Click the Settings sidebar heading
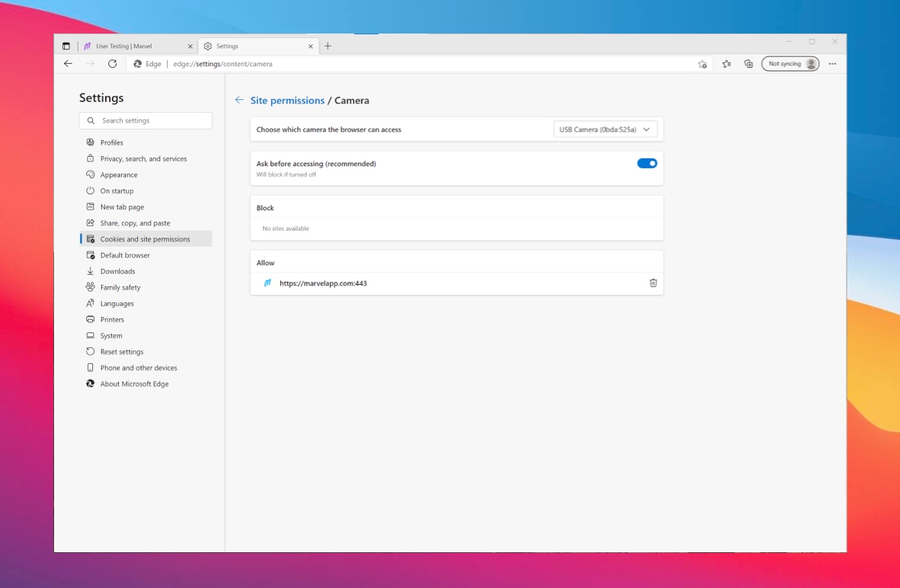Viewport: 900px width, 588px height. coord(101,97)
